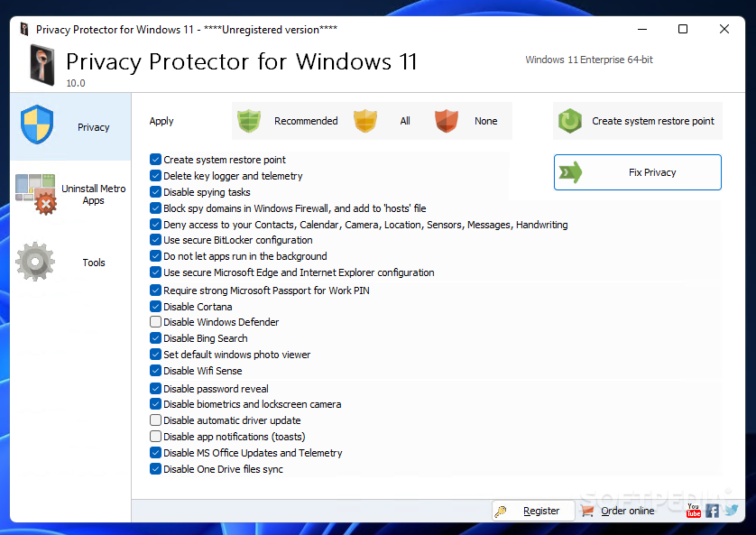This screenshot has width=756, height=535.
Task: Click the yellow All shield icon
Action: (364, 121)
